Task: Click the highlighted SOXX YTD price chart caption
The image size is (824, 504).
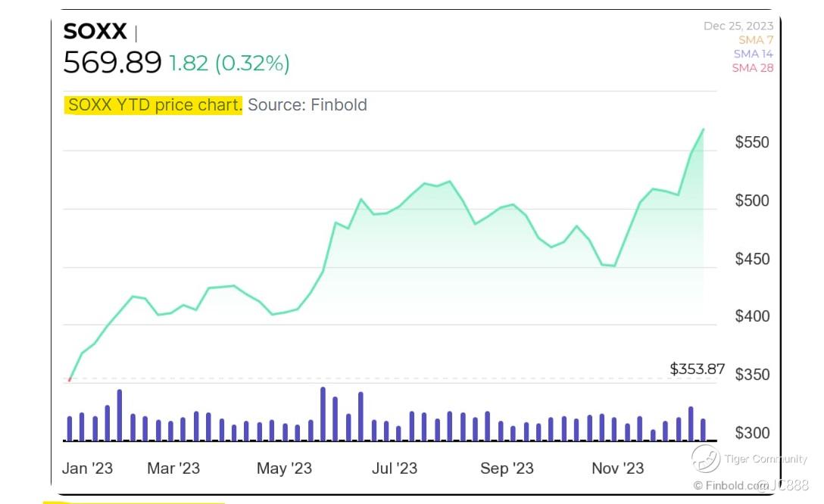Action: pos(154,105)
